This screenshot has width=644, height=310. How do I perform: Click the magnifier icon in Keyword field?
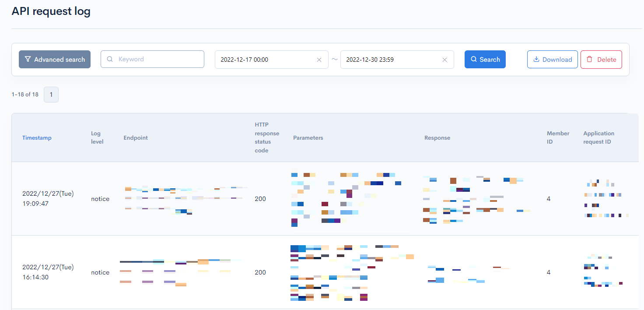pyautogui.click(x=110, y=59)
